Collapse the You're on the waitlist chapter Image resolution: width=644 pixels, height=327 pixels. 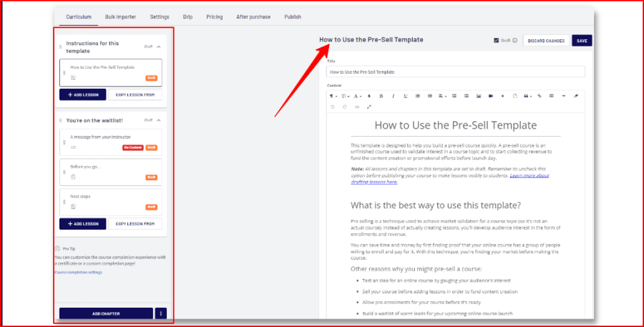[159, 120]
